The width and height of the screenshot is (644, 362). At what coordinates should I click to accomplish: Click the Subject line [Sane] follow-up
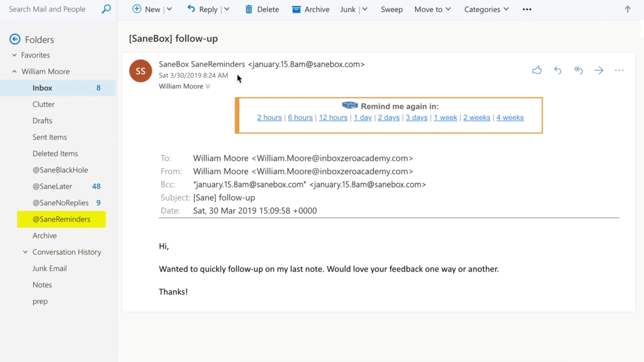click(224, 197)
